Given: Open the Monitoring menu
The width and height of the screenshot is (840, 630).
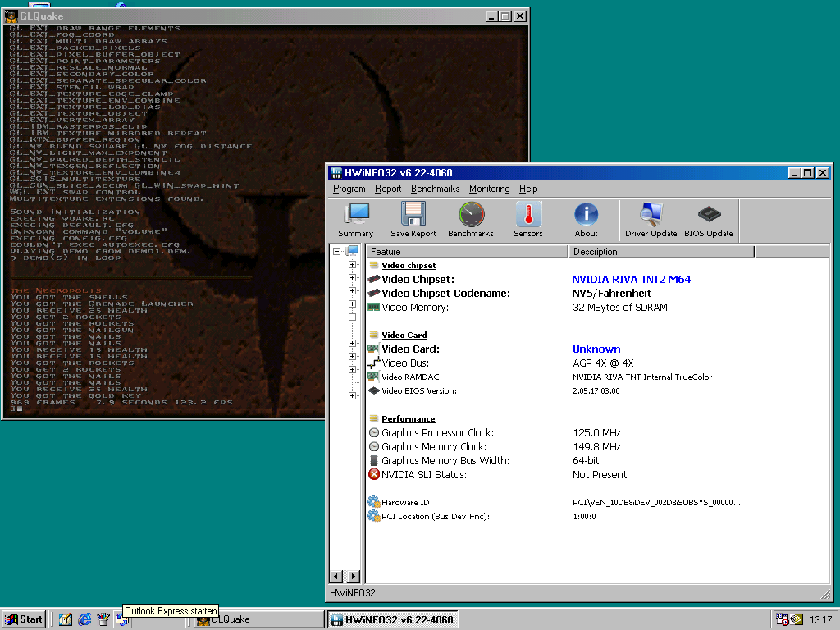Looking at the screenshot, I should pyautogui.click(x=490, y=189).
